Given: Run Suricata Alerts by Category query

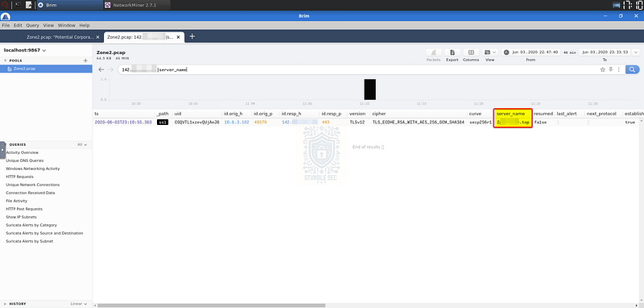Looking at the screenshot, I should (31, 225).
